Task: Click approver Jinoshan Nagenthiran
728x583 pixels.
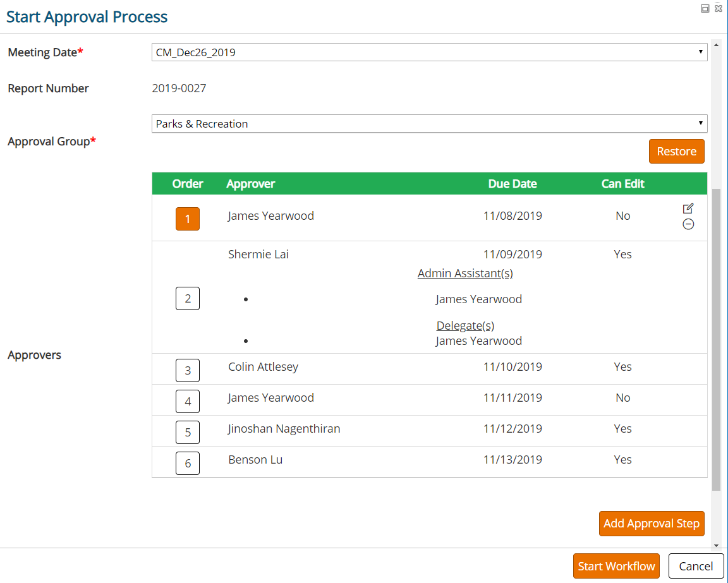Action: click(284, 428)
